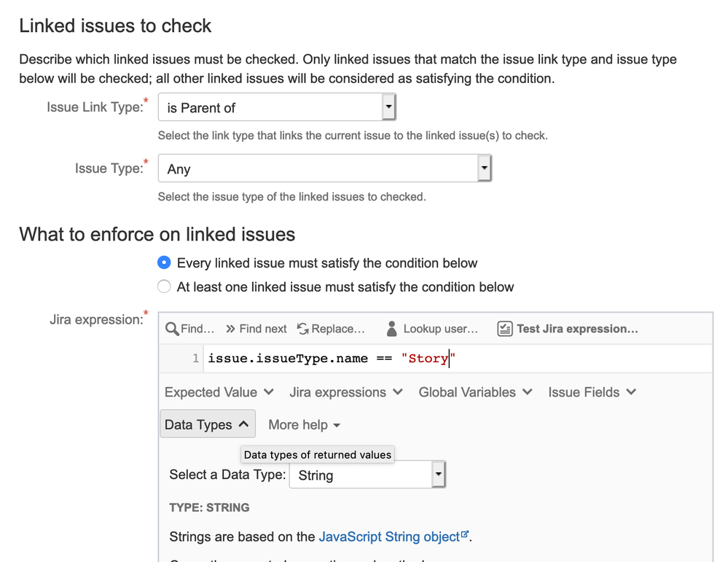Click the Issue Link Type label
Viewport: 728px width, 562px height.
[x=95, y=107]
